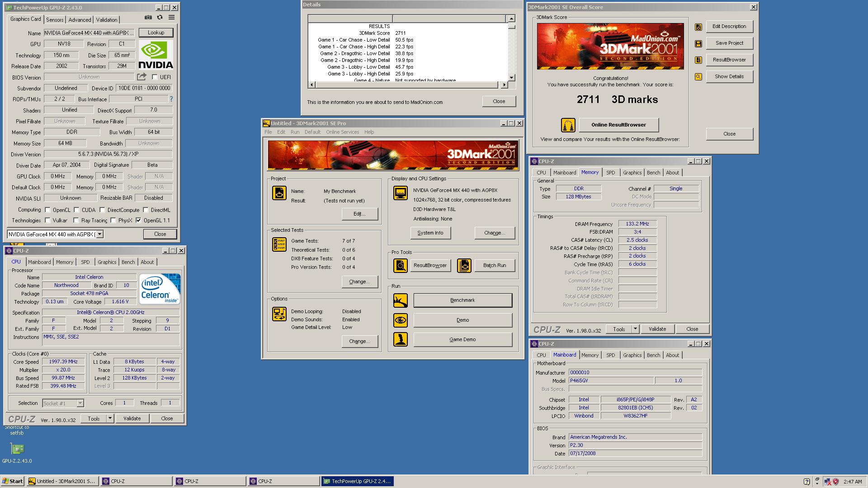Toggle Ray Tracing checkbox
This screenshot has width=868, height=488.
coord(76,221)
